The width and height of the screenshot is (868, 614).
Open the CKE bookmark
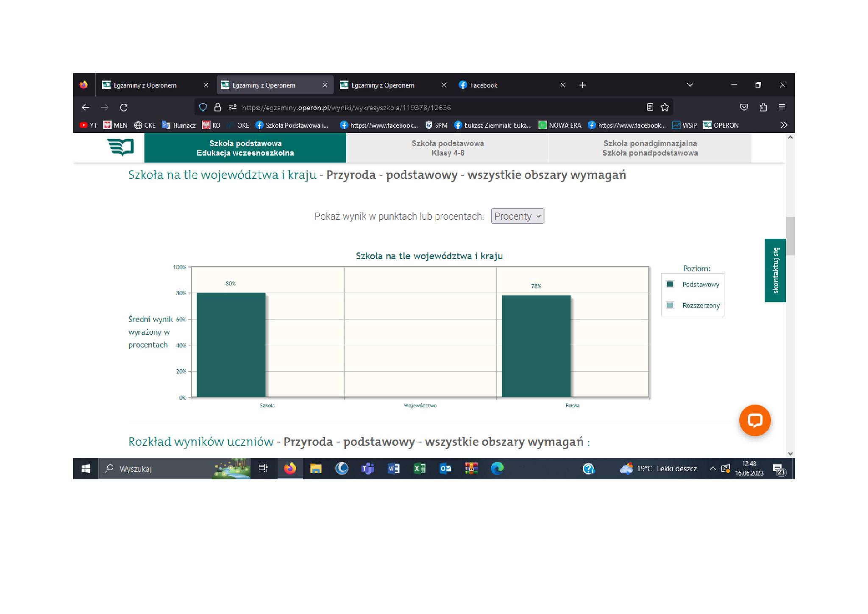coord(145,125)
